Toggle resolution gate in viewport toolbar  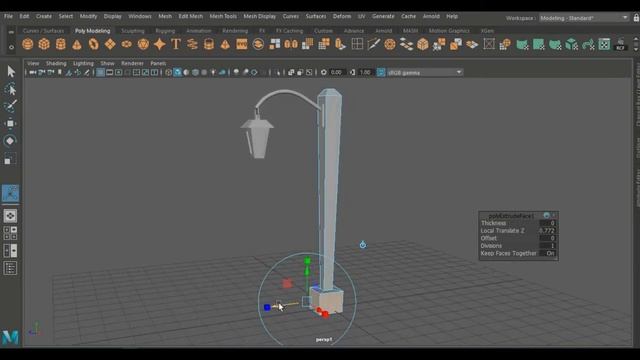(118, 72)
